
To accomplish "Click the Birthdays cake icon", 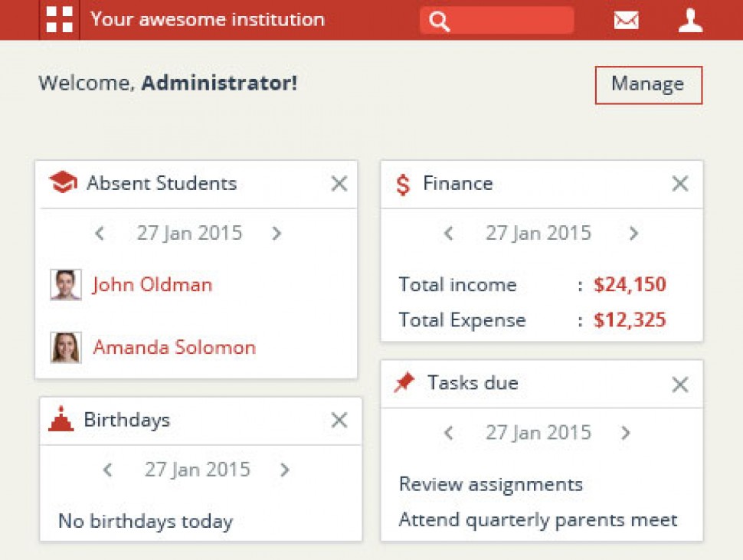I will click(61, 419).
